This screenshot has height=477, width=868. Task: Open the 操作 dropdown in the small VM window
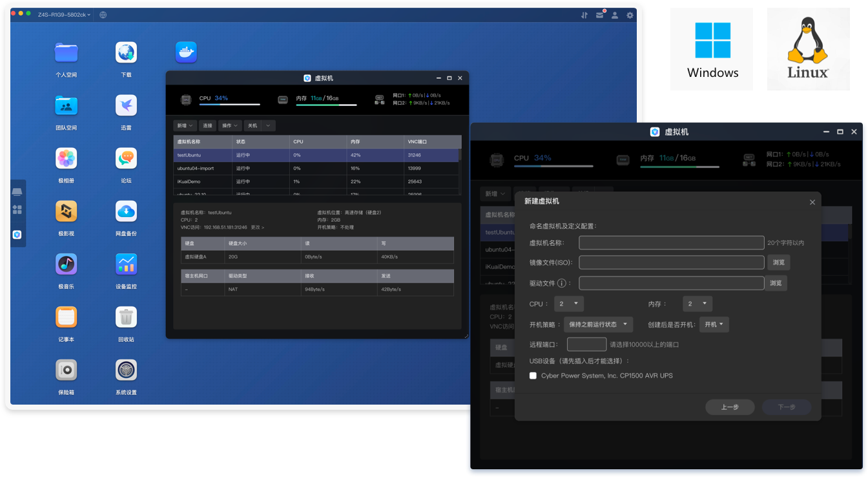[x=230, y=125]
